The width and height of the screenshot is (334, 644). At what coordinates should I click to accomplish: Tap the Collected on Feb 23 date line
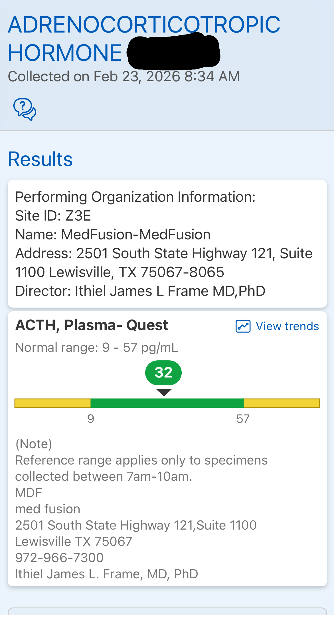[x=124, y=76]
